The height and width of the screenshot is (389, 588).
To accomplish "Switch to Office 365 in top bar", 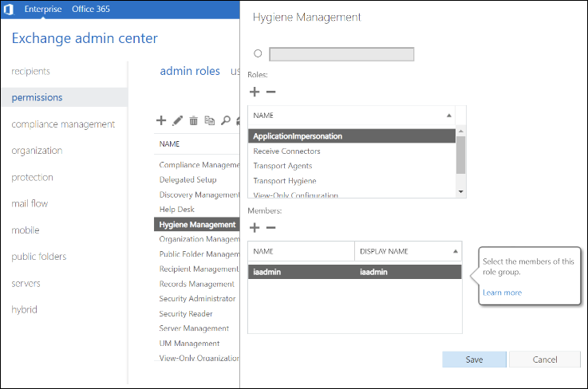I will [x=91, y=10].
